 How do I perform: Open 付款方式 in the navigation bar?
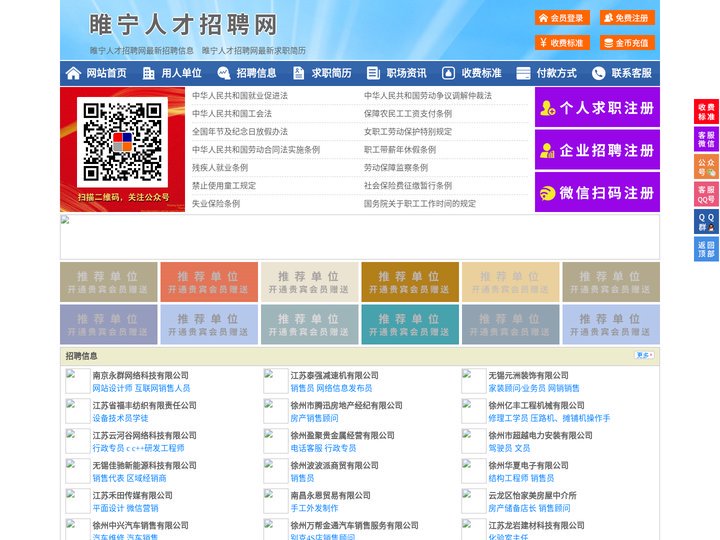tap(557, 73)
